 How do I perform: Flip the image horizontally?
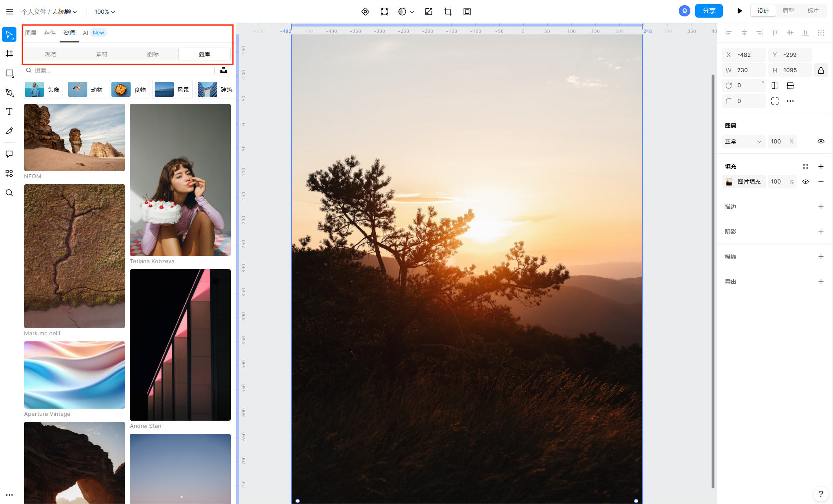click(x=775, y=85)
